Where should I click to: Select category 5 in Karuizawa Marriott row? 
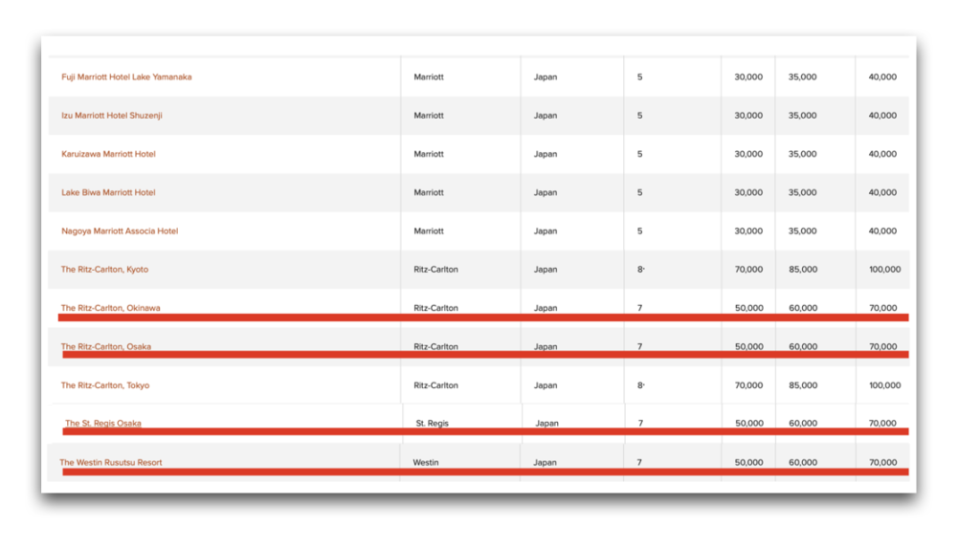(x=639, y=154)
